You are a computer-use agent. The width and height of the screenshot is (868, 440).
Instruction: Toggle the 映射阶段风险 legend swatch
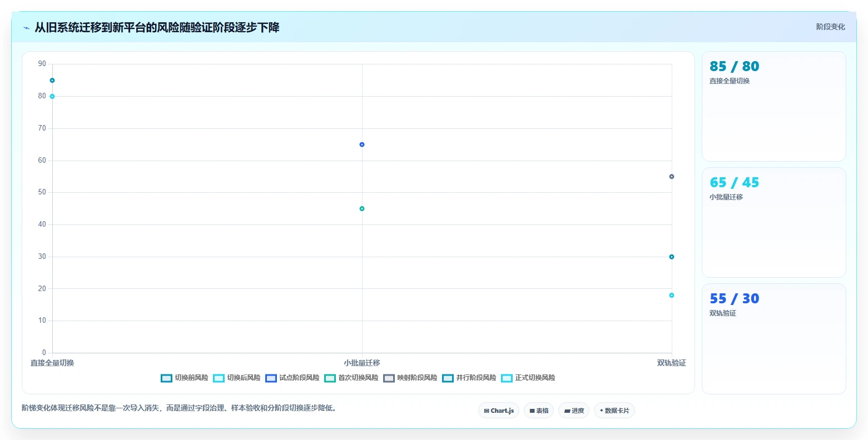click(389, 378)
